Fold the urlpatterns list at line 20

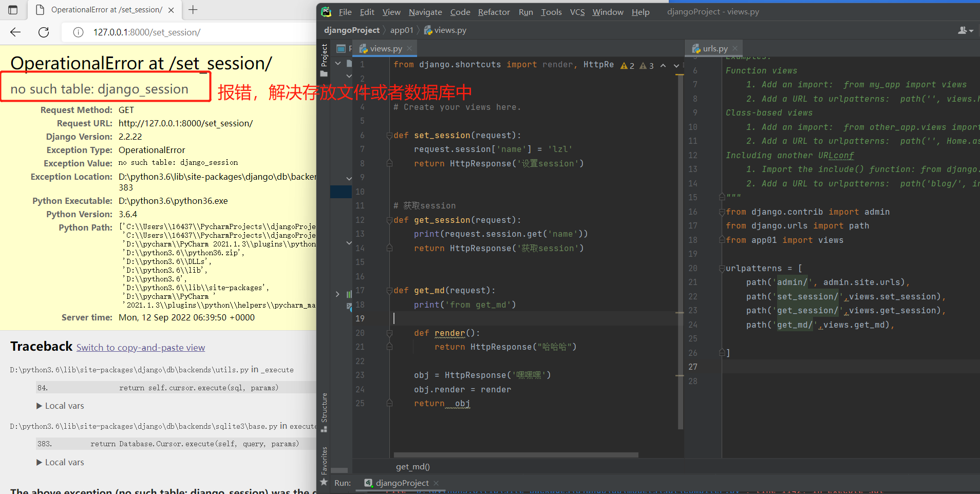pyautogui.click(x=722, y=269)
